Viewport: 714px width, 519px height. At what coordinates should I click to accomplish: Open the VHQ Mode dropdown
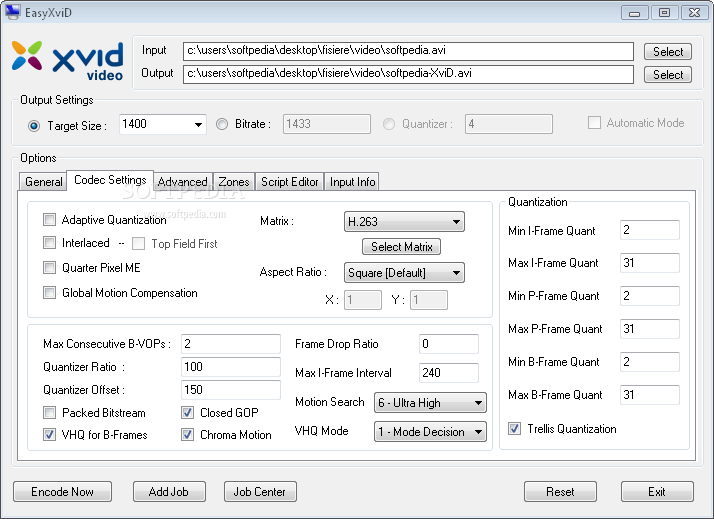pyautogui.click(x=430, y=432)
